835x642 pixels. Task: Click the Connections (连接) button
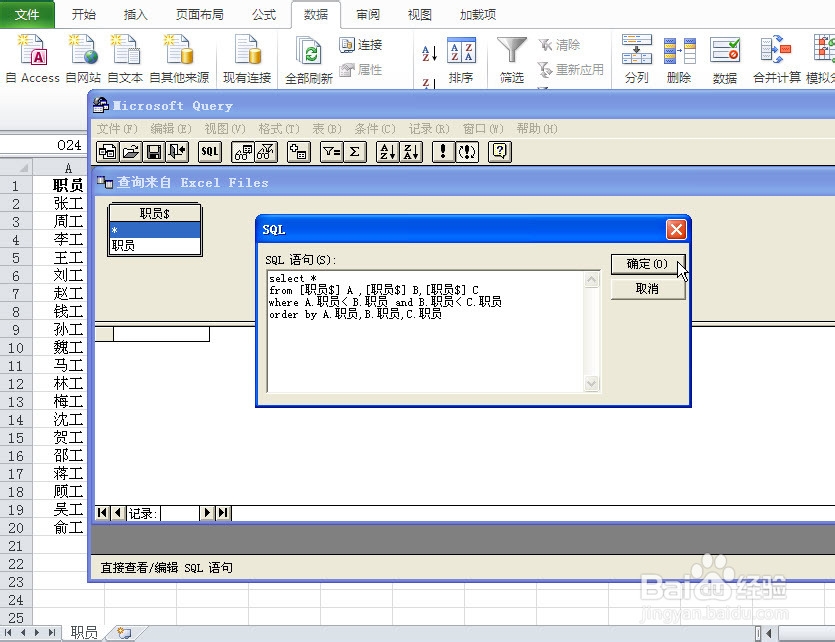[361, 45]
